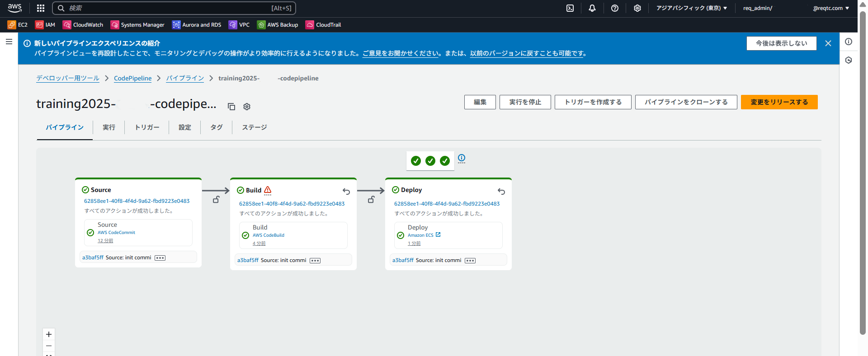Expand the left navigation hamburger menu
Screen dimensions: 868x356
pos(9,42)
